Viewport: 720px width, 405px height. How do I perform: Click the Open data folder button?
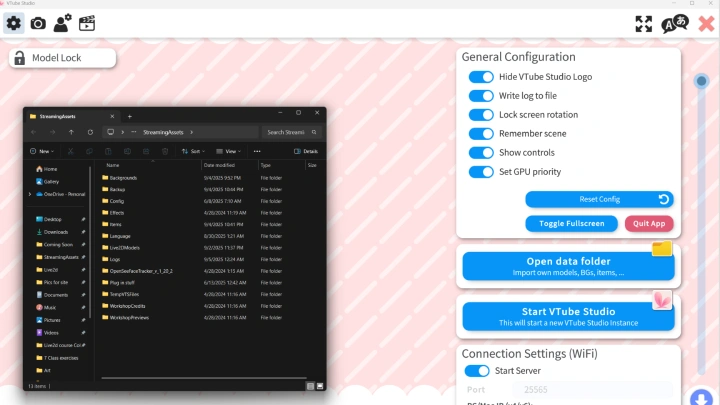568,266
